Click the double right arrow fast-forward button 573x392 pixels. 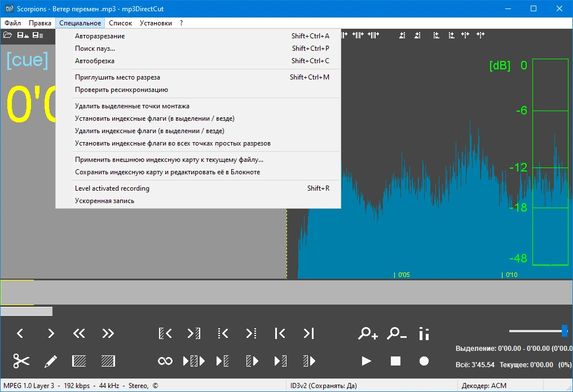tap(108, 333)
